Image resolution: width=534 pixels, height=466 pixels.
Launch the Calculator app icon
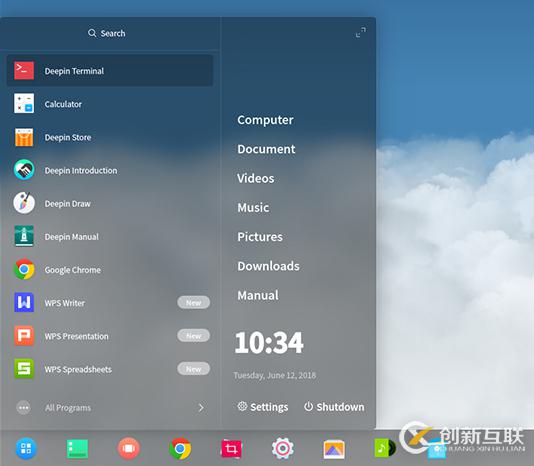[24, 104]
